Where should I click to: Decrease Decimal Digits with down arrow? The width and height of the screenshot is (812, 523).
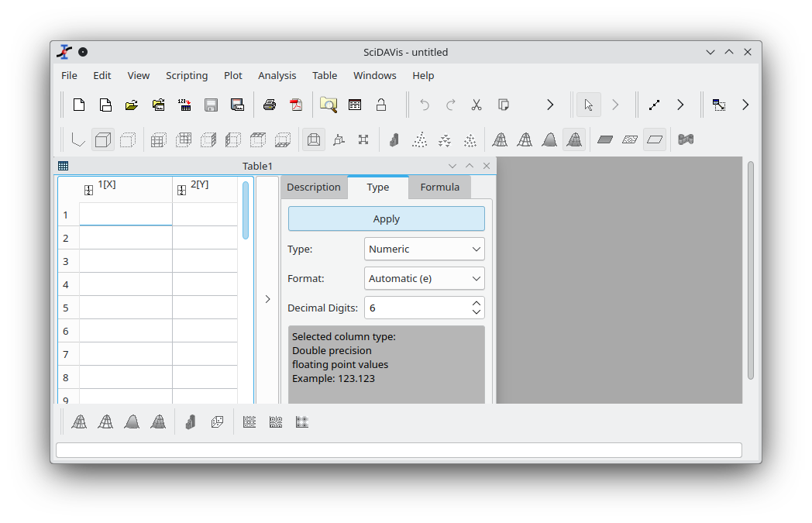tap(477, 311)
